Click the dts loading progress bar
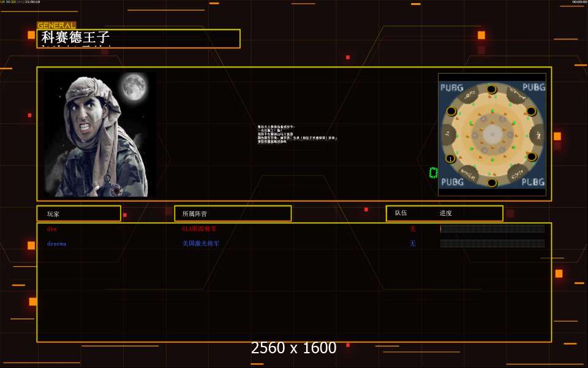Viewport: 588px width, 368px height. (492, 229)
